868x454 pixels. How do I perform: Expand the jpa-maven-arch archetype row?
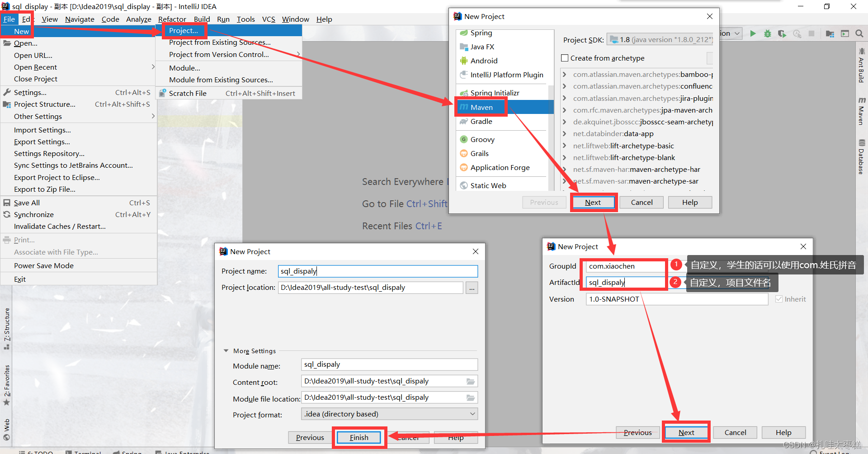point(564,110)
